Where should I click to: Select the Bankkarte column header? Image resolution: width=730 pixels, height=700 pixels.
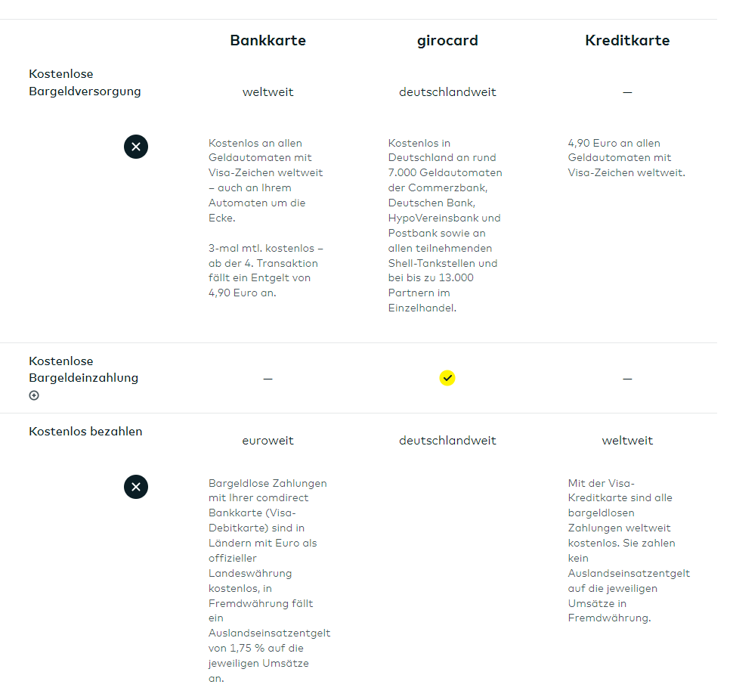[268, 41]
